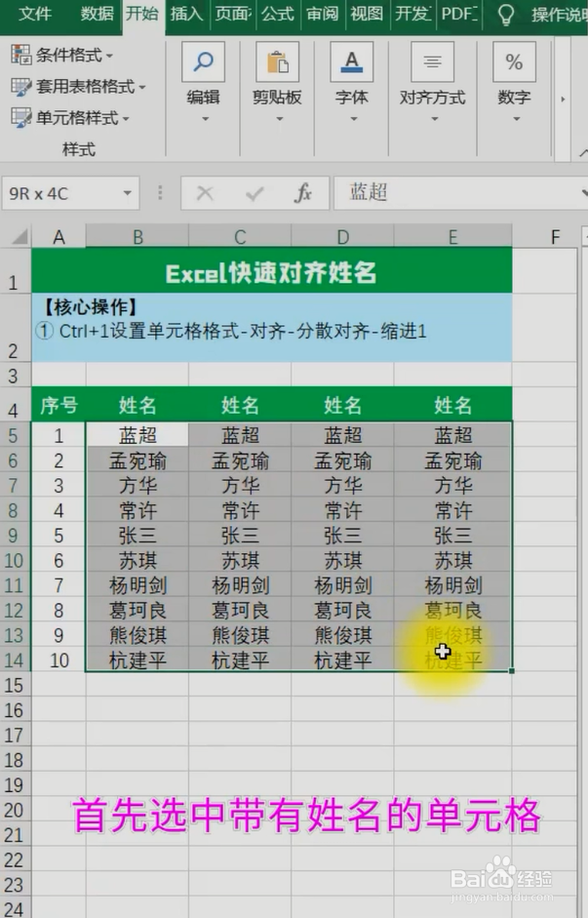Click the lightbulb tell-me icon
This screenshot has width=588, height=918.
point(505,15)
